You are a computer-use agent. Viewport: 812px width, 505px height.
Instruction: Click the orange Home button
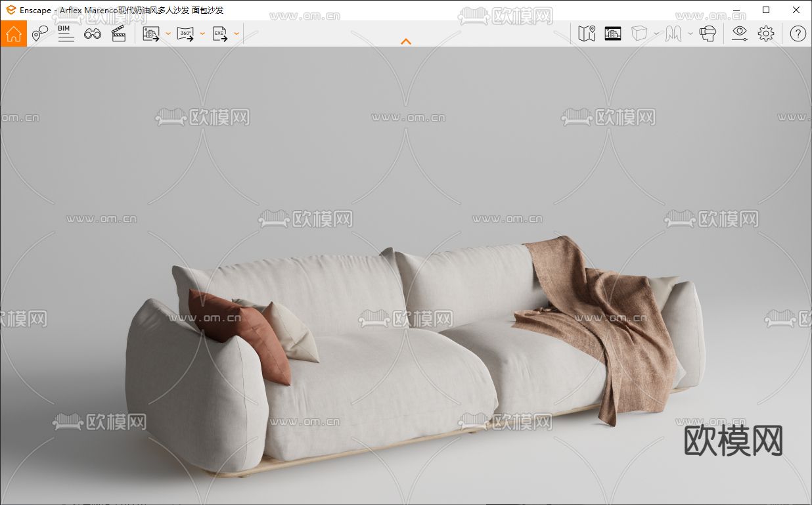(14, 33)
